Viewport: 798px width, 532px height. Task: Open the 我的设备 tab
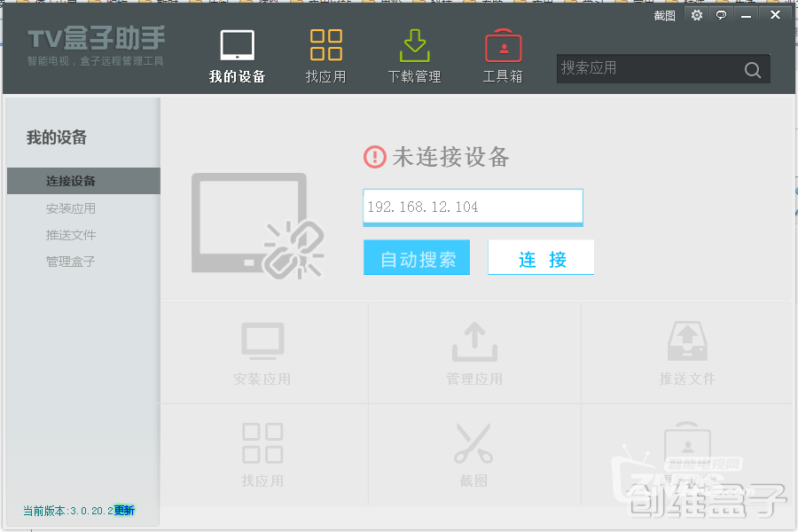[x=237, y=57]
